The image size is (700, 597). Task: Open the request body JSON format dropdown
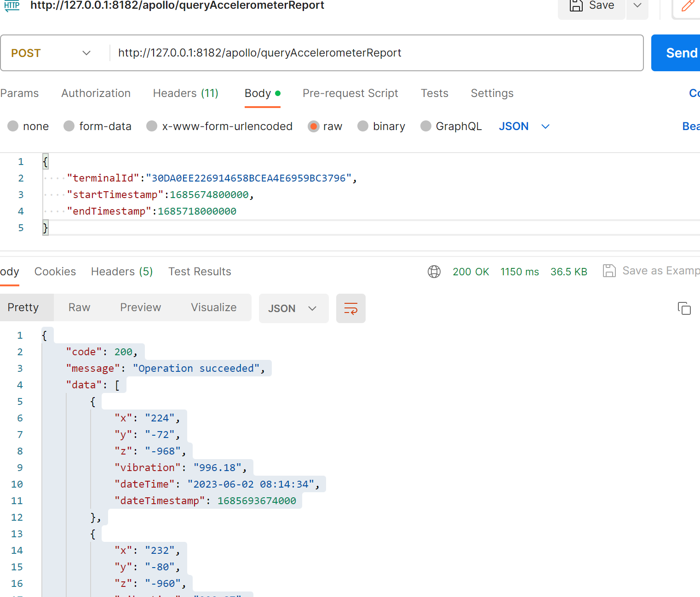click(524, 126)
